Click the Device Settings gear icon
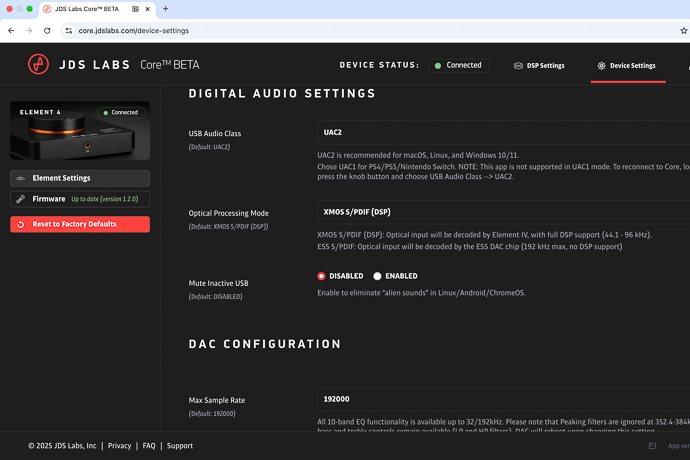The height and width of the screenshot is (460, 690). coord(602,66)
